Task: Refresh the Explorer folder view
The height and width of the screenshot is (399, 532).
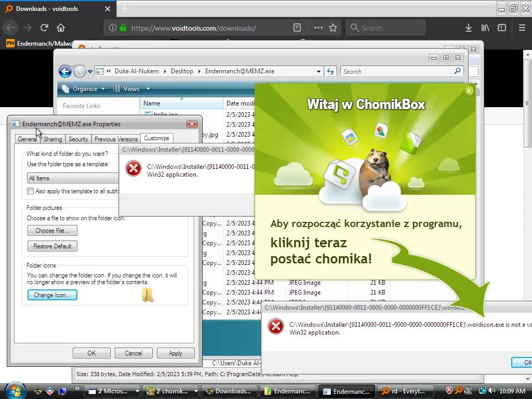Action: 330,71
